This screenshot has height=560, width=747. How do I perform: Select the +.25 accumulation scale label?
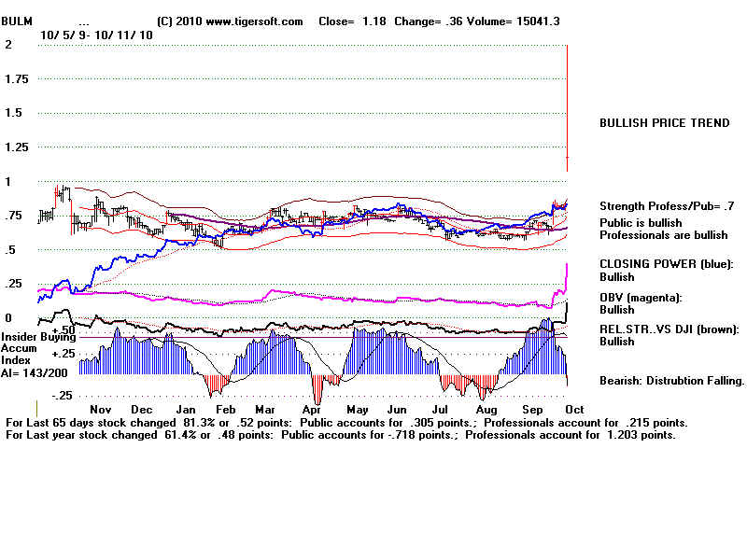click(x=63, y=354)
